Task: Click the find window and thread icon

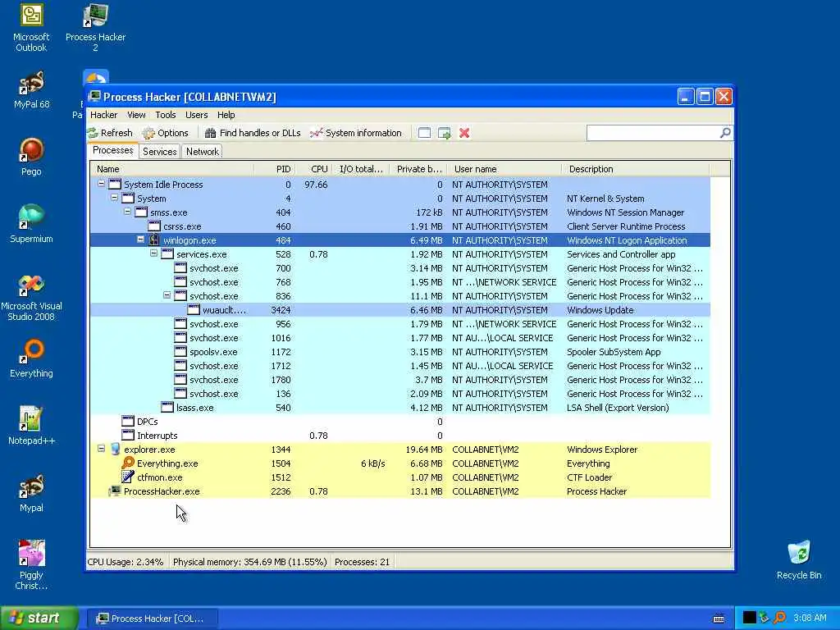Action: point(444,133)
